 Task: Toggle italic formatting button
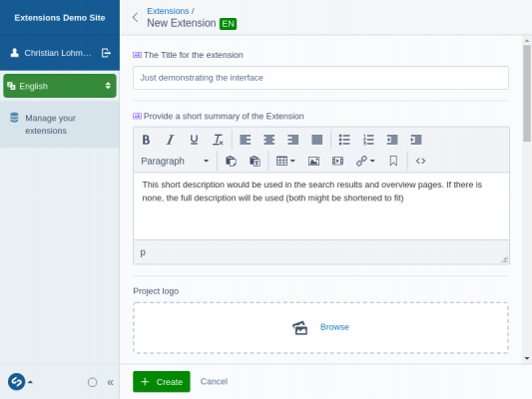coord(170,140)
